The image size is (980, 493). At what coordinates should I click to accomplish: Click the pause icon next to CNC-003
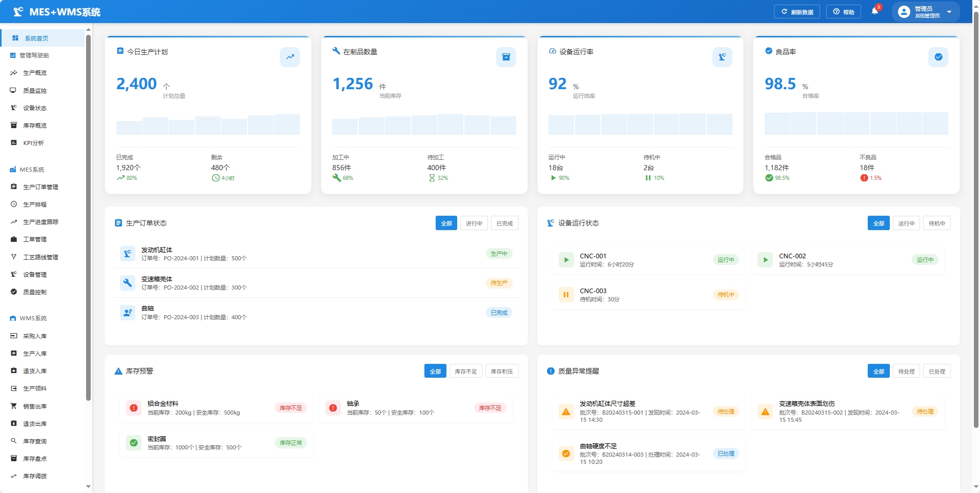click(x=566, y=295)
